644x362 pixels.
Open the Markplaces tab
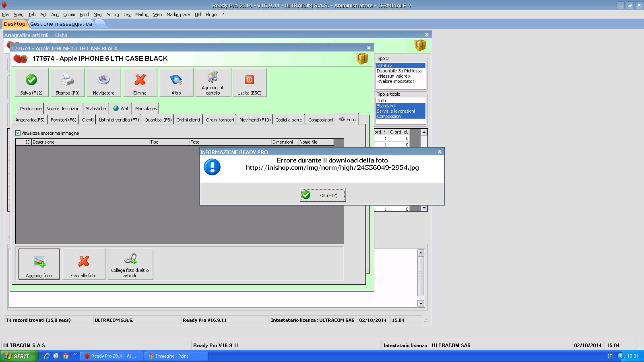(146, 109)
